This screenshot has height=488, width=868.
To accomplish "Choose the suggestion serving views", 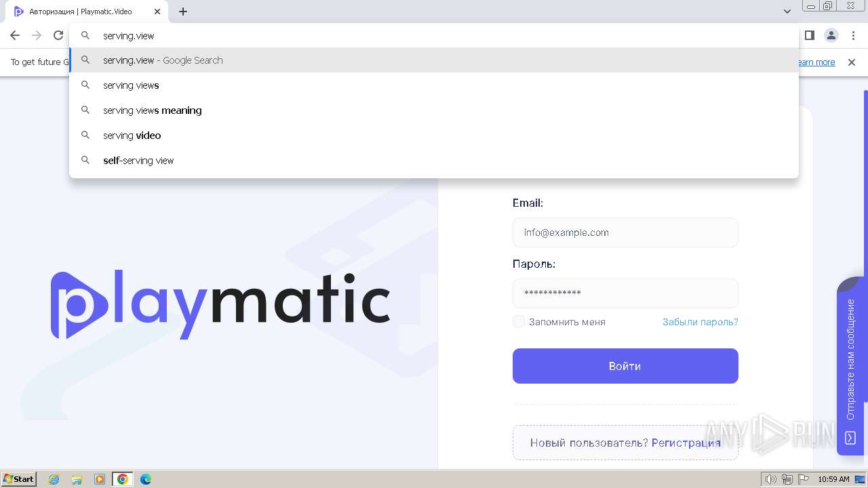I will point(434,85).
